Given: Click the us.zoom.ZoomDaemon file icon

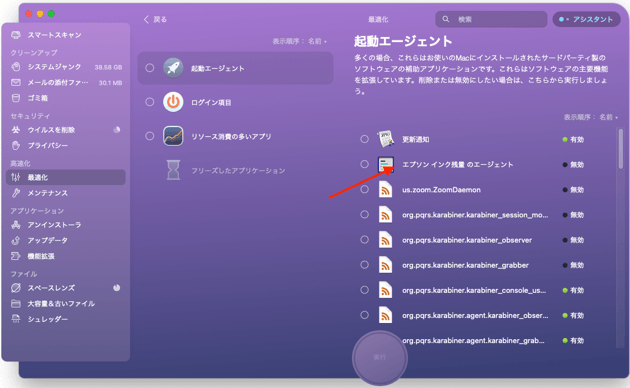Looking at the screenshot, I should [x=385, y=189].
